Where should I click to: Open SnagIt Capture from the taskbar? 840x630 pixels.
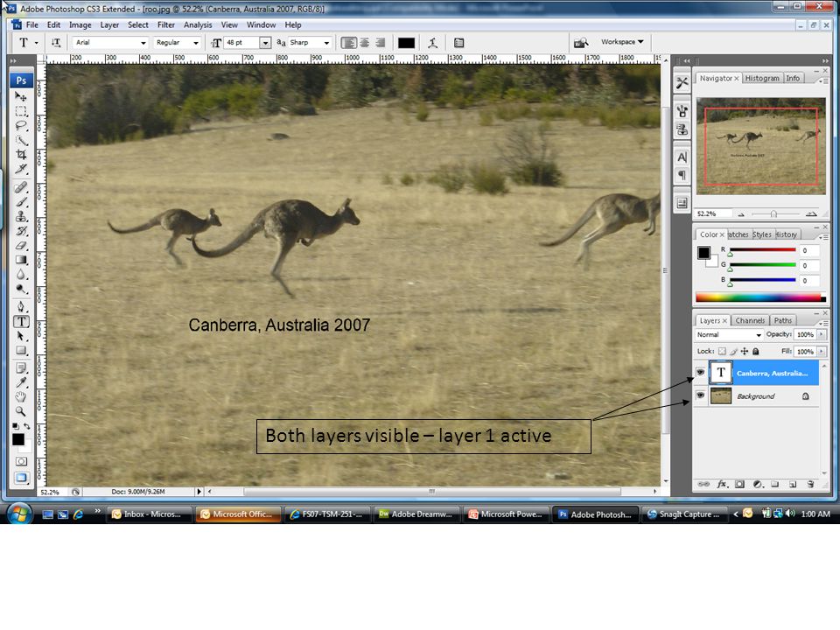[x=683, y=514]
